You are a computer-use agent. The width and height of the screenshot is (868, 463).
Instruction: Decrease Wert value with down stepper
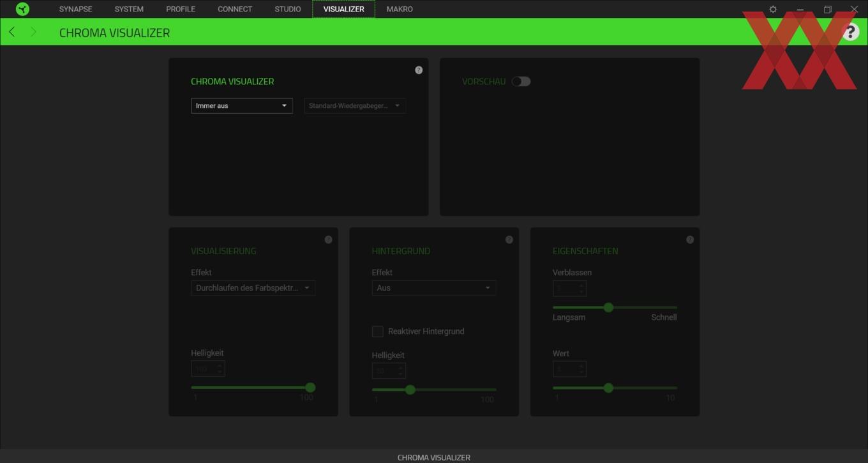(581, 372)
